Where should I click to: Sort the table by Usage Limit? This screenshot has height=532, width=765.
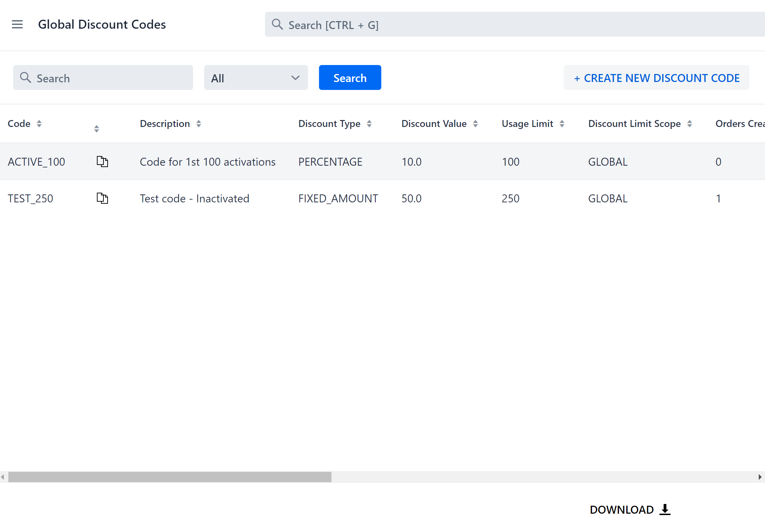(562, 123)
